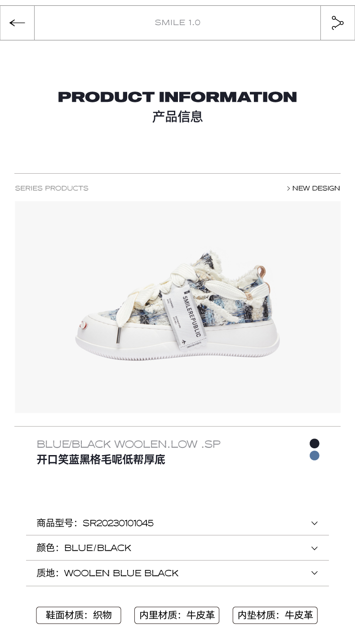Screen dimensions: 355x644
Task: Tap the 内里材质：牛皮革 tag
Action: (x=177, y=615)
